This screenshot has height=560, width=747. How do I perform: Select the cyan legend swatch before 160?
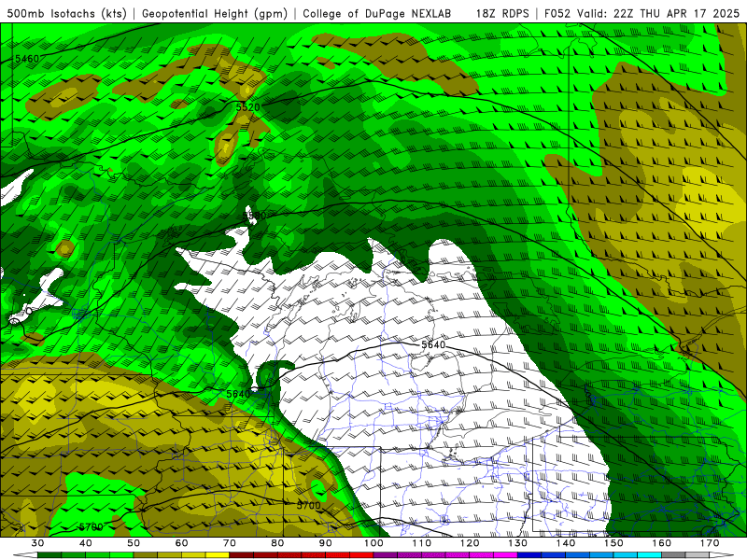(650, 555)
